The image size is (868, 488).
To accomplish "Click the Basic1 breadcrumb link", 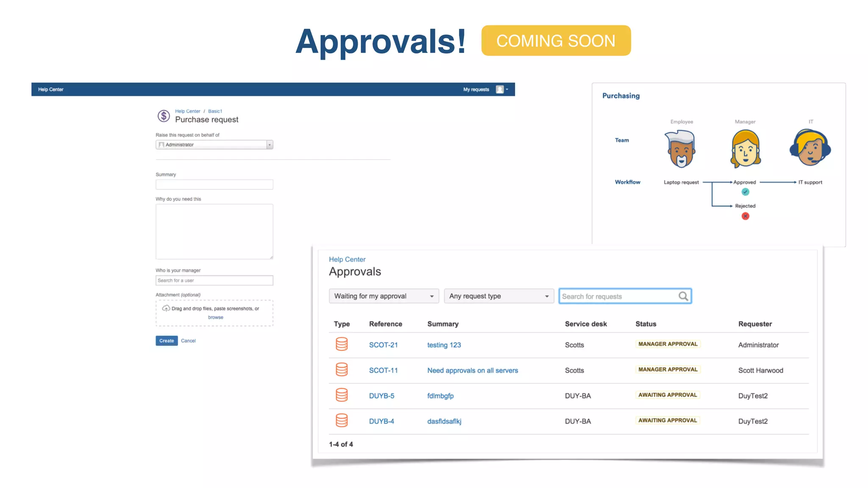I will pyautogui.click(x=215, y=111).
